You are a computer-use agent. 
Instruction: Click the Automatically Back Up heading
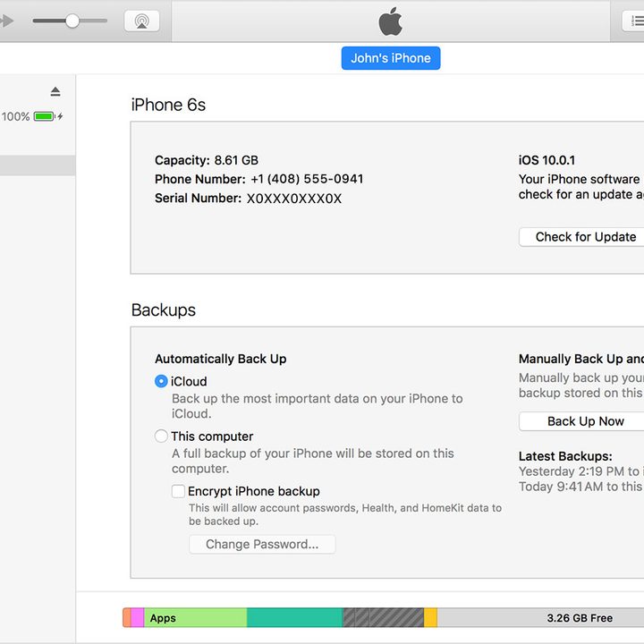pyautogui.click(x=221, y=359)
